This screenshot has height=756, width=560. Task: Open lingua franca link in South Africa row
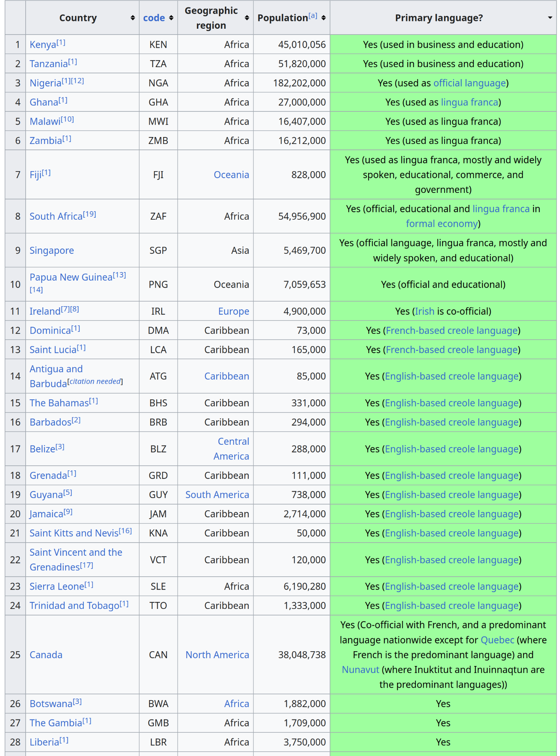point(501,209)
